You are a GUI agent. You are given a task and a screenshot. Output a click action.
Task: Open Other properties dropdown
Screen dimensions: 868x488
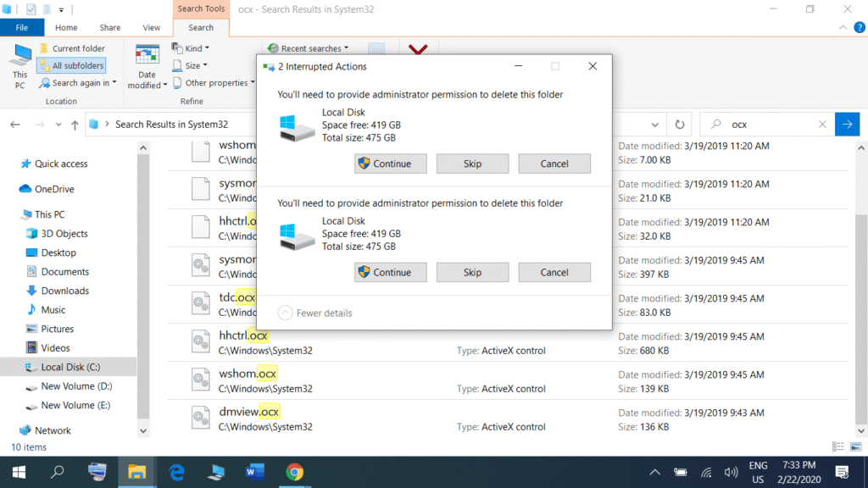tap(214, 83)
